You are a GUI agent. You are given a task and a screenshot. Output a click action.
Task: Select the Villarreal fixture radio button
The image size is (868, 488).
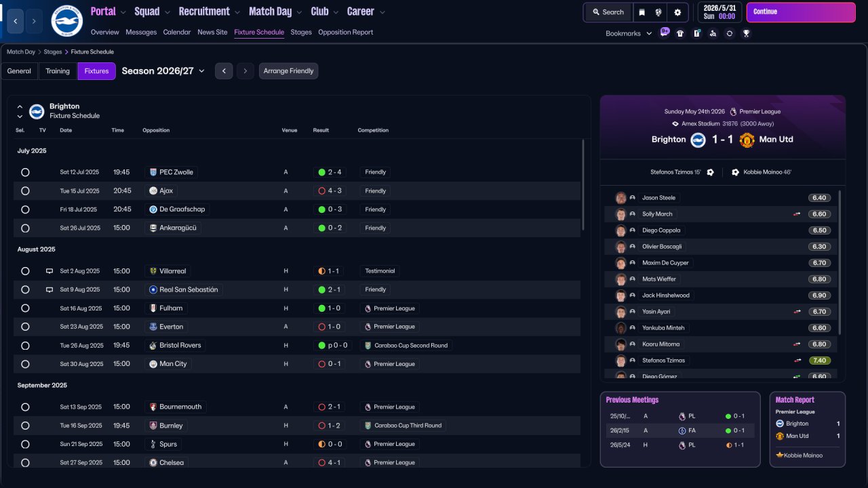pyautogui.click(x=25, y=271)
